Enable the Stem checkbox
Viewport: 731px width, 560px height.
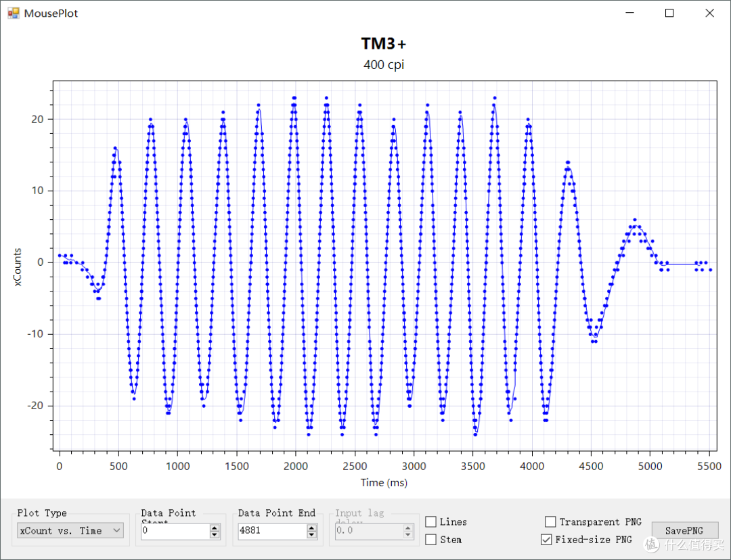(x=431, y=540)
